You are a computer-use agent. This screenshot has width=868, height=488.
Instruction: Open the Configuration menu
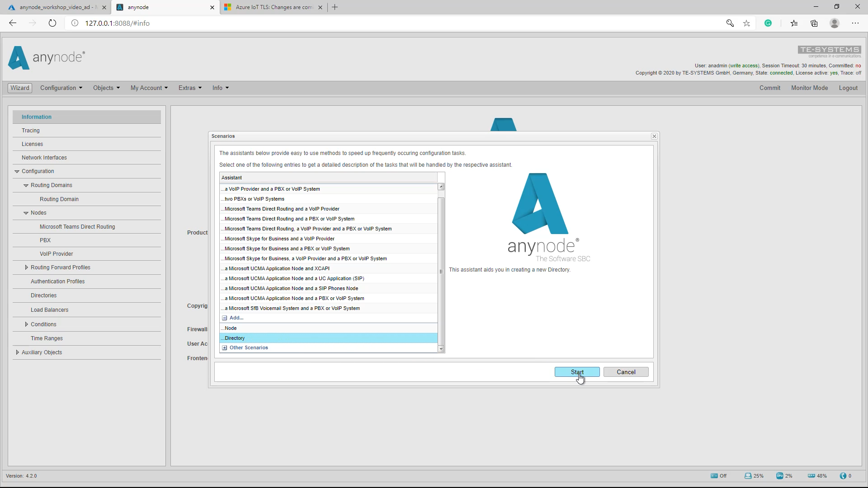tap(61, 88)
